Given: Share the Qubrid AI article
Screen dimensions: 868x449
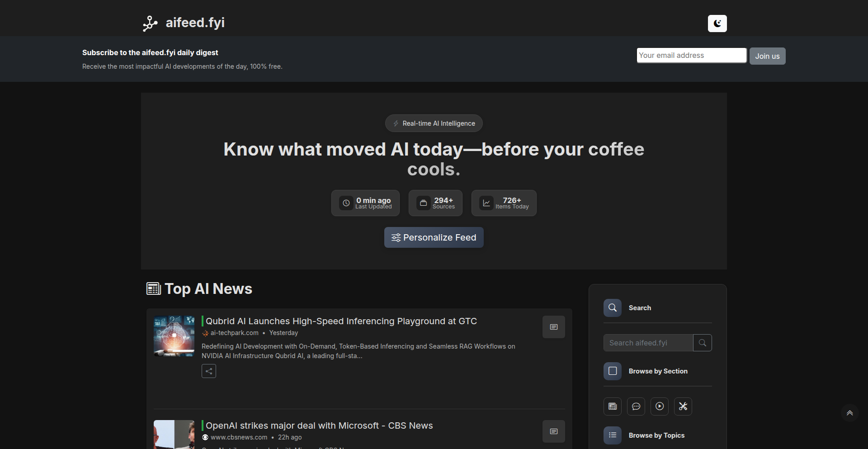Looking at the screenshot, I should [209, 371].
